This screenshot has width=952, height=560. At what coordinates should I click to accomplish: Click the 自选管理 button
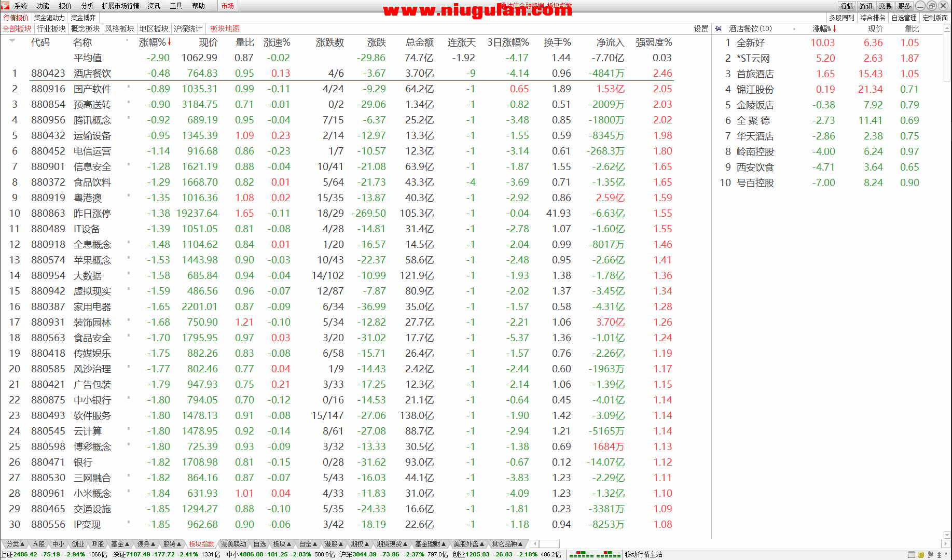coord(904,18)
